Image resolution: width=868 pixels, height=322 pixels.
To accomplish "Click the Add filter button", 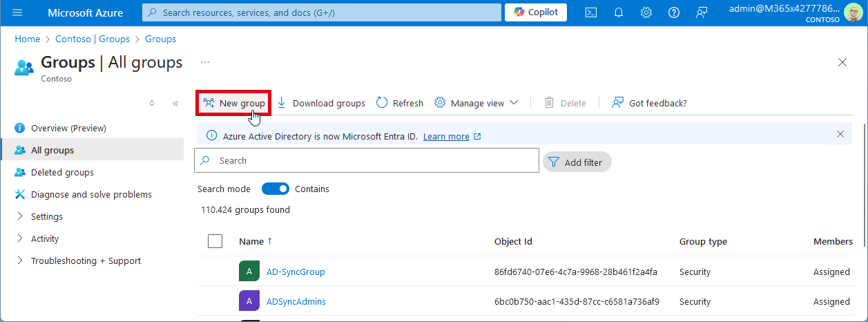I will [x=577, y=162].
